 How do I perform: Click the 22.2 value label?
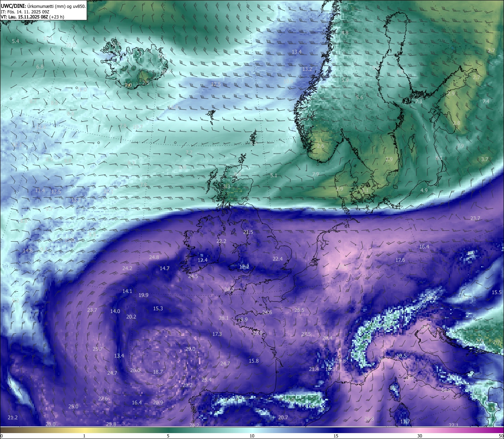click(221, 241)
